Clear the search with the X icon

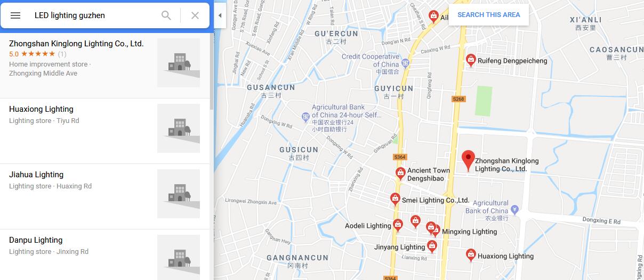pos(195,15)
